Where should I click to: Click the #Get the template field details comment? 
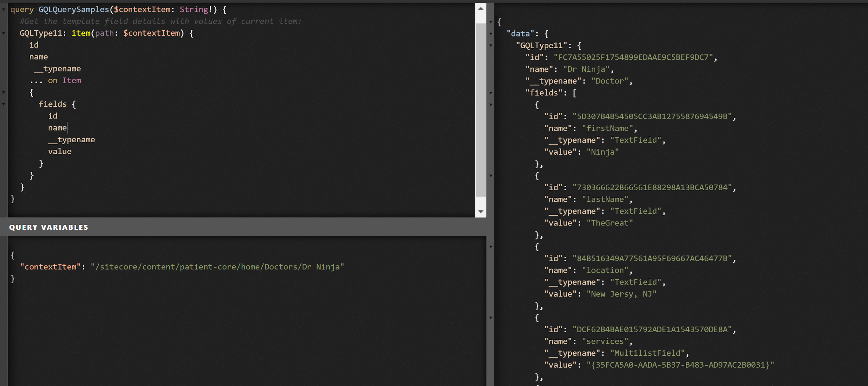point(160,21)
